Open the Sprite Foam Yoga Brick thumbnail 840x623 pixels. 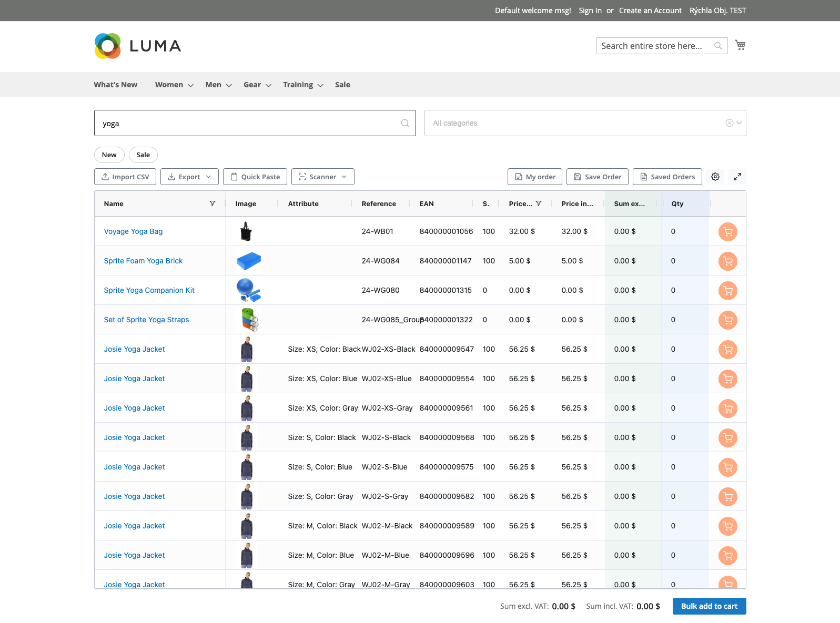249,261
